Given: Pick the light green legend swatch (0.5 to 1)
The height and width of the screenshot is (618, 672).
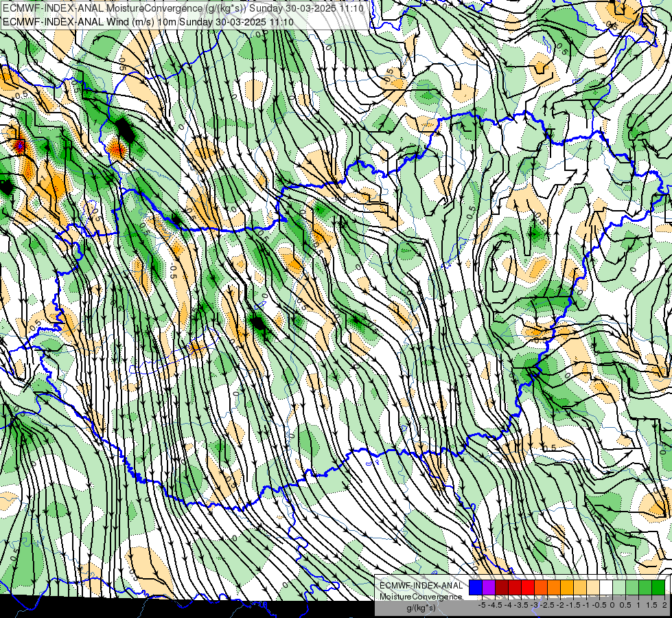Looking at the screenshot, I should pos(632,588).
